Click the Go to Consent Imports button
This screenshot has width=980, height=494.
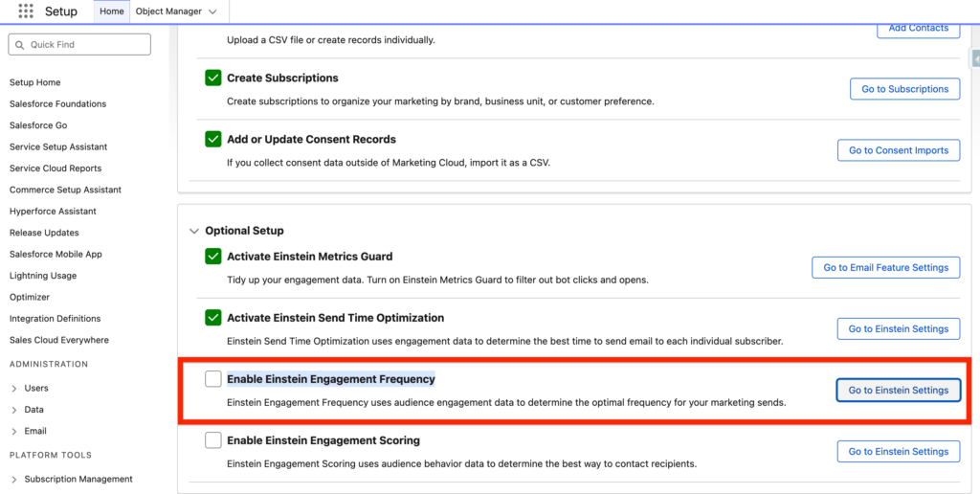pos(899,150)
